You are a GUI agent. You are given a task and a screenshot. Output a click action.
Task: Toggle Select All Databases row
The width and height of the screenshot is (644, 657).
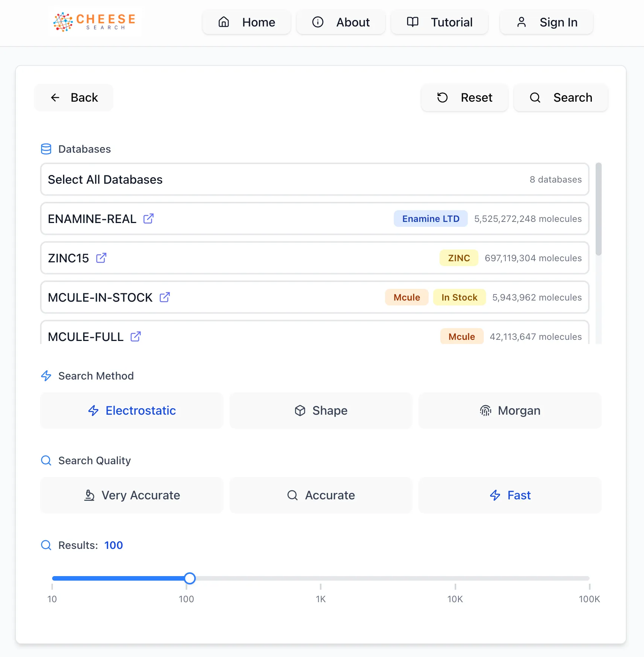click(315, 179)
